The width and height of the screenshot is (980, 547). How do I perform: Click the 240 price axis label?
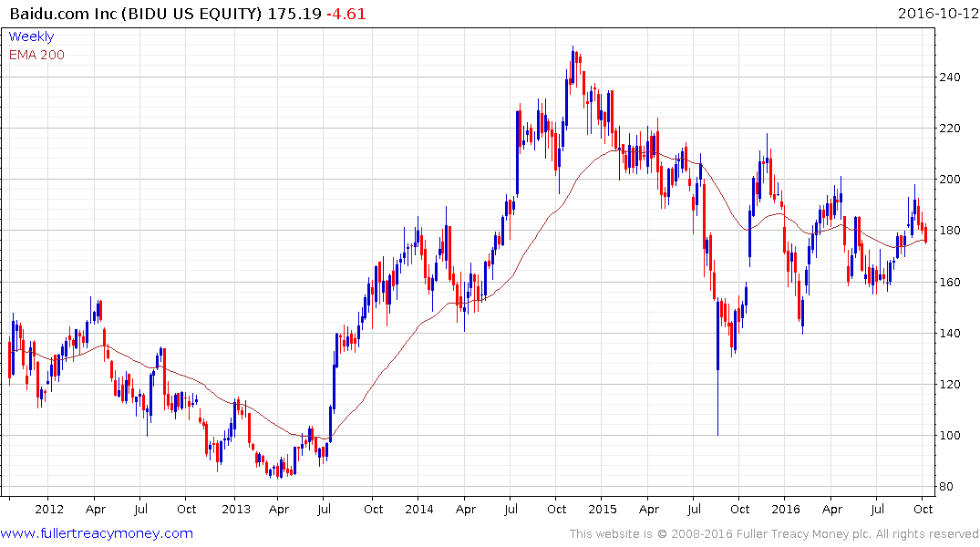(x=950, y=77)
